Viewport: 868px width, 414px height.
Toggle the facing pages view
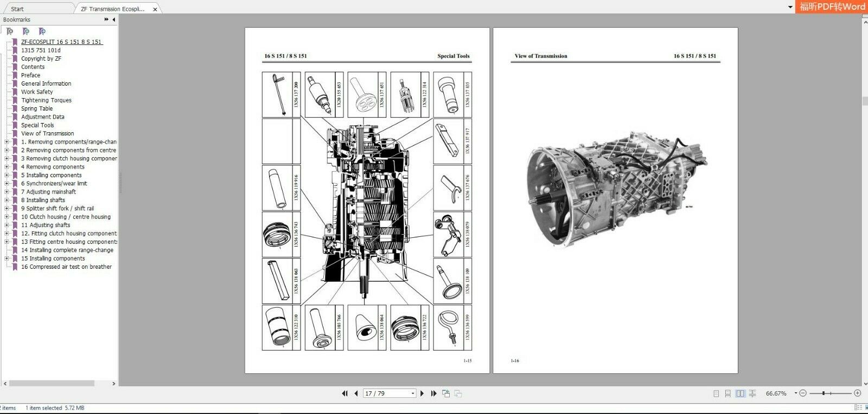click(740, 393)
